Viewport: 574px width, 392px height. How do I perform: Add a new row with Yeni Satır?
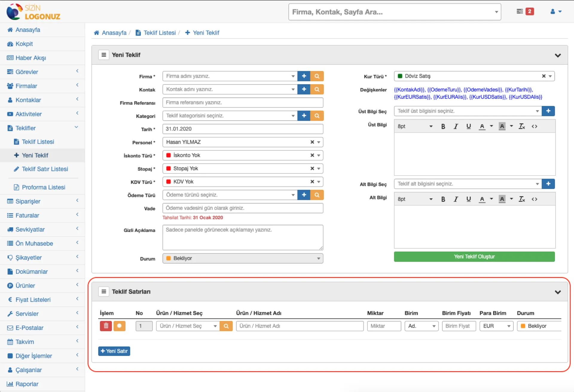[114, 351]
